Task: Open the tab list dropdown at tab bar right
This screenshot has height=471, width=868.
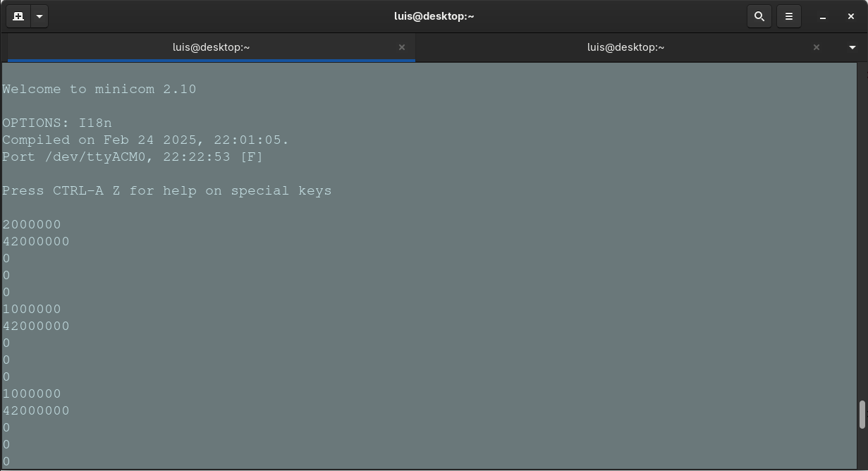Action: click(852, 47)
